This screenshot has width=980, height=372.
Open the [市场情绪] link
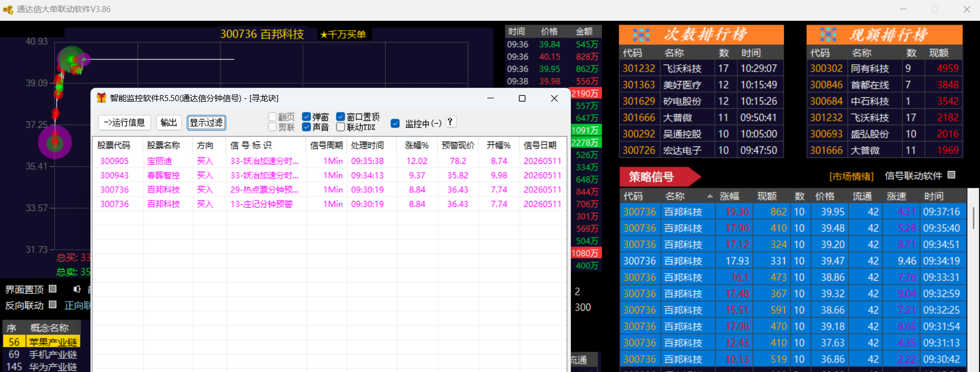pos(851,176)
